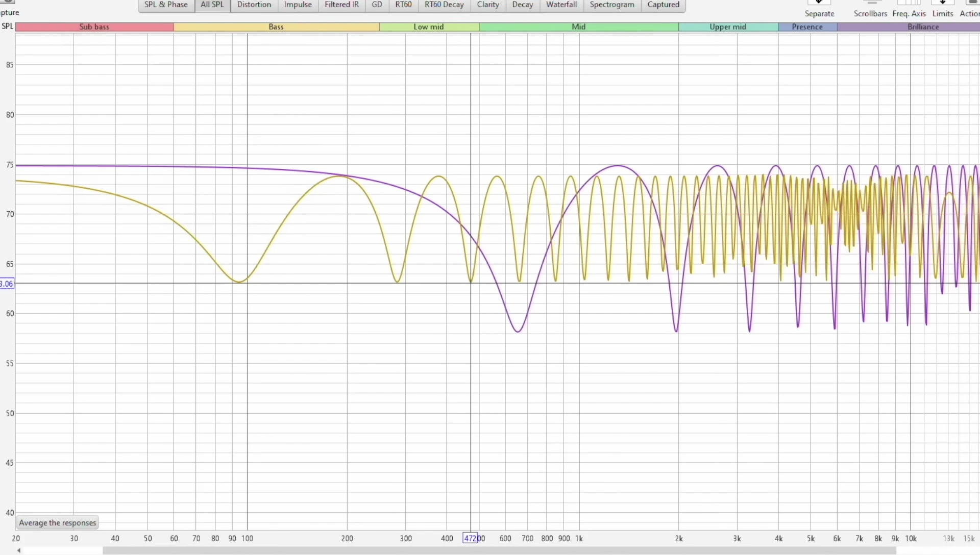Click the 75 dB axis label

click(10, 165)
